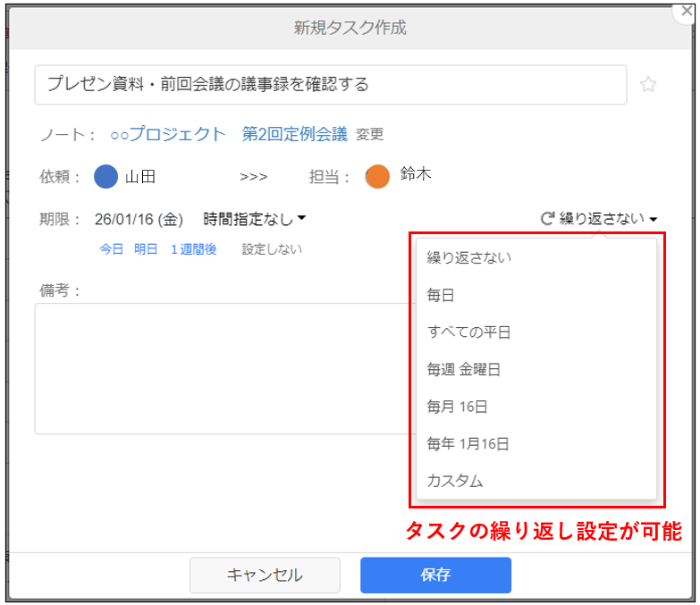Star the task as favorite
The width and height of the screenshot is (700, 605).
click(648, 84)
